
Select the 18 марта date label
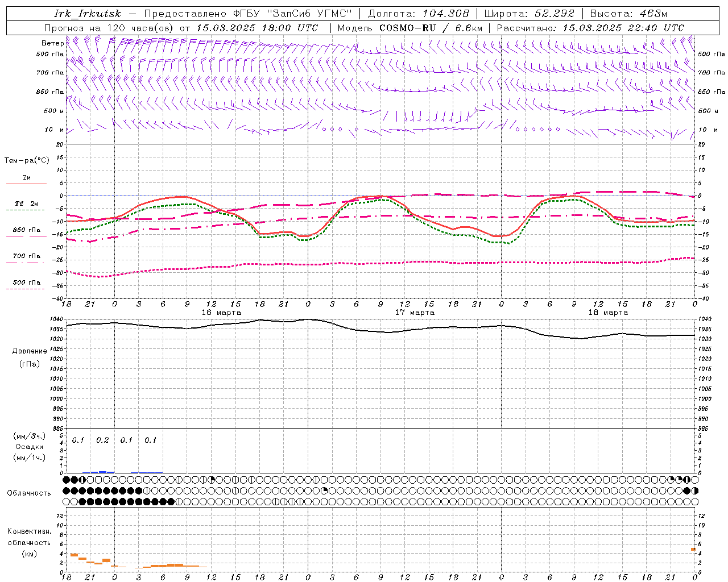pyautogui.click(x=608, y=313)
